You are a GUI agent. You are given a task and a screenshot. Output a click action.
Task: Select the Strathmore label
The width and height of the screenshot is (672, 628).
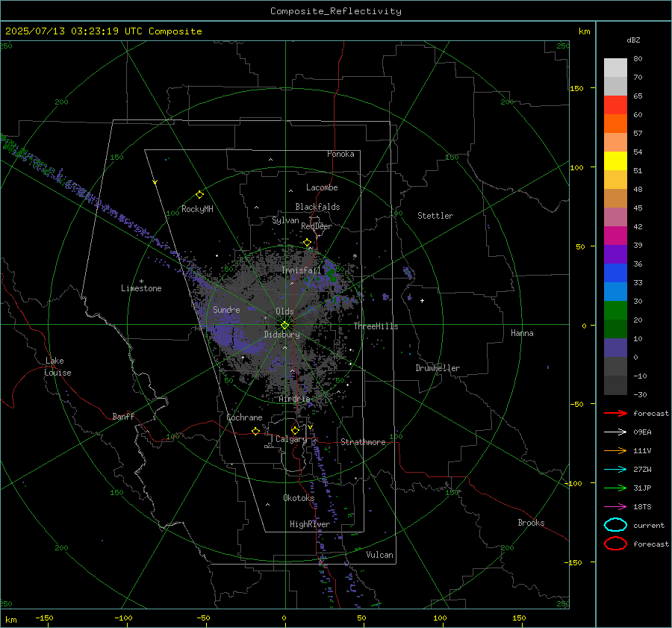tap(363, 442)
